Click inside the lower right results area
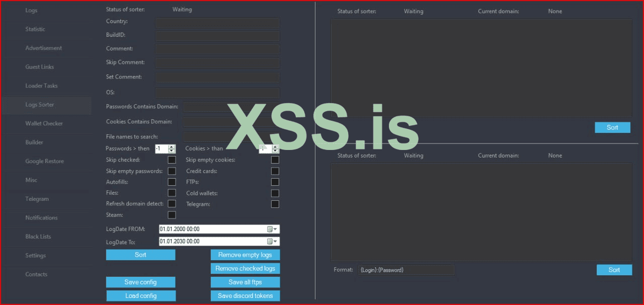The height and width of the screenshot is (305, 644). click(481, 212)
